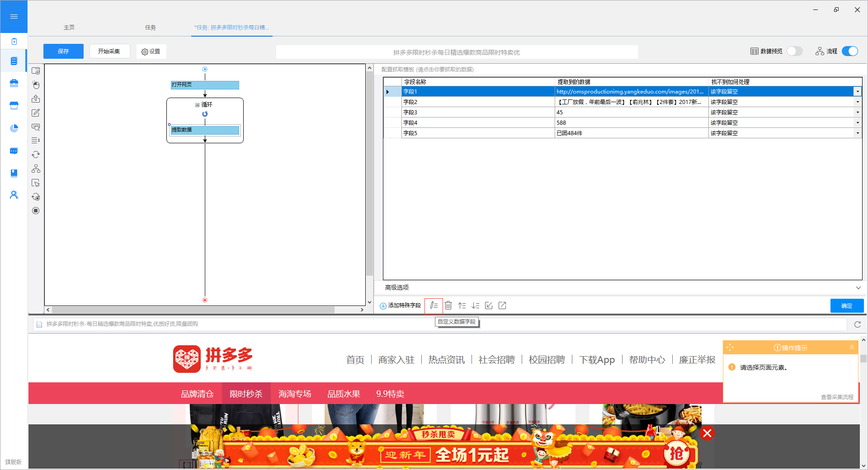Click the browser URL address field

tap(439, 324)
